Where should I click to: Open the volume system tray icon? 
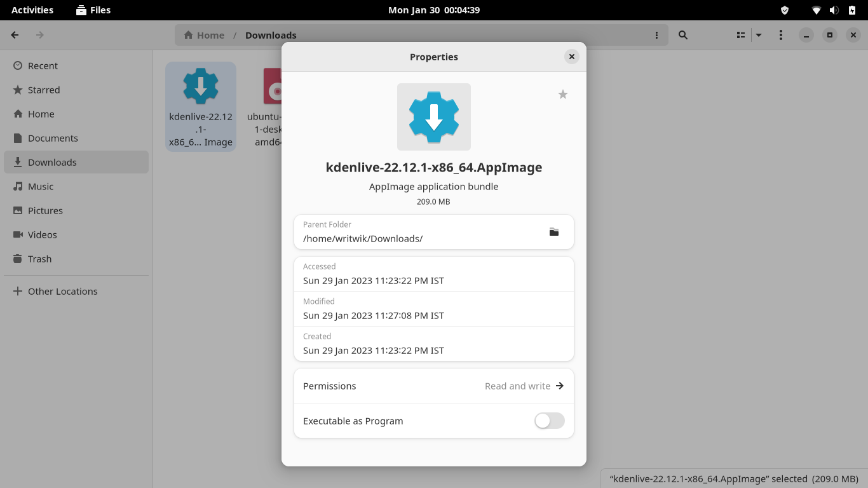(834, 10)
